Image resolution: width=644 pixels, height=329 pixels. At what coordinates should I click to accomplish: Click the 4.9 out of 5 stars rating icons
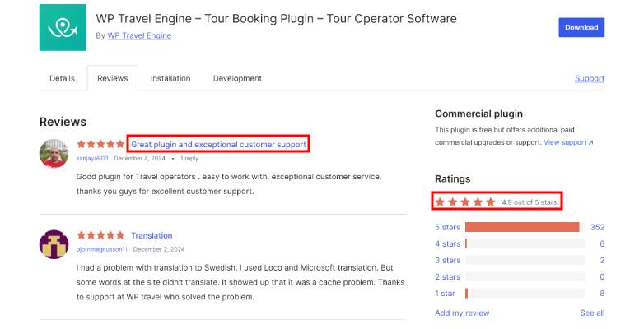(x=465, y=202)
